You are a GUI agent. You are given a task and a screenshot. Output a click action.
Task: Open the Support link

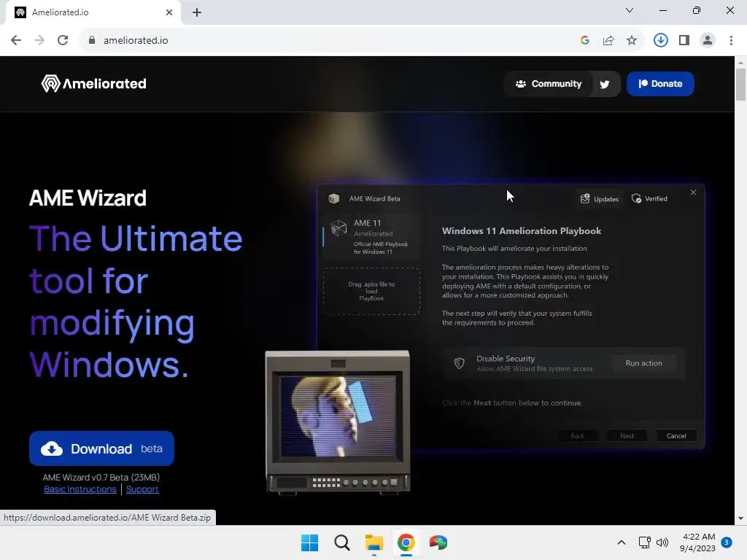click(x=142, y=489)
